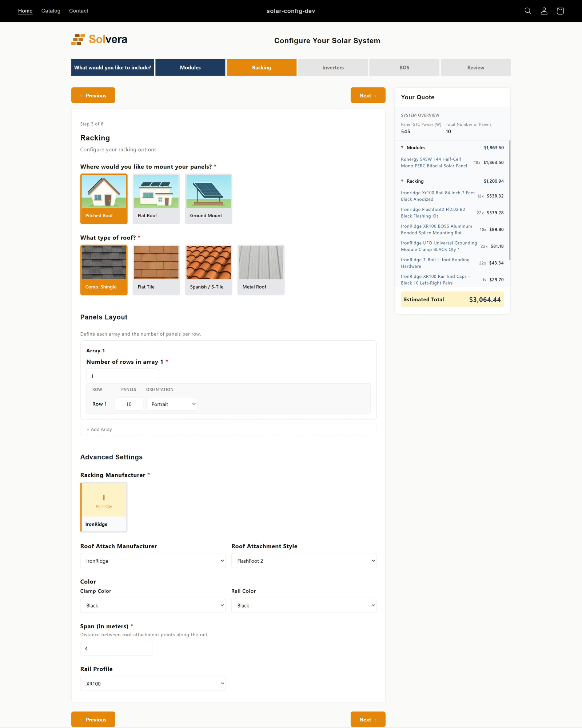Focus the number of rows input
Viewport: 582px width, 728px height.
[x=123, y=376]
